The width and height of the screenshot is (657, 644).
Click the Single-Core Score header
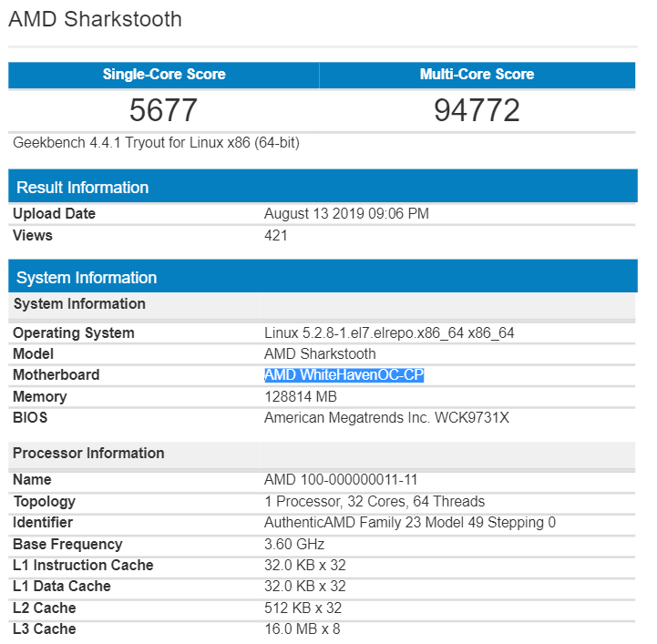164,75
